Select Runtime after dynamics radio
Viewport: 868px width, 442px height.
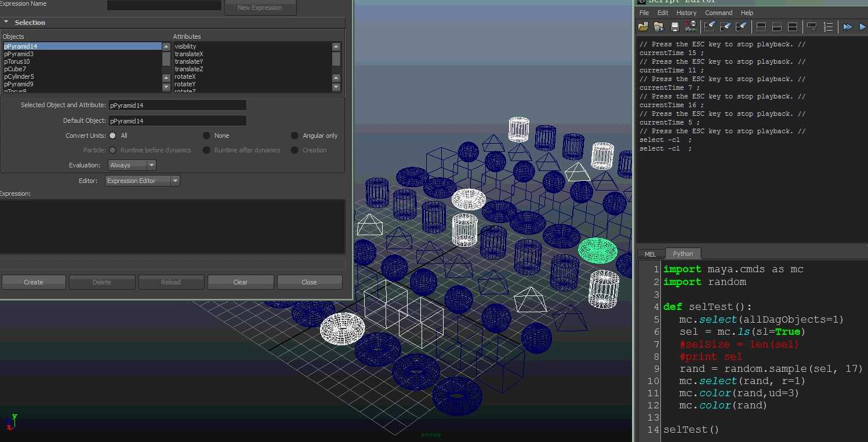[x=206, y=150]
